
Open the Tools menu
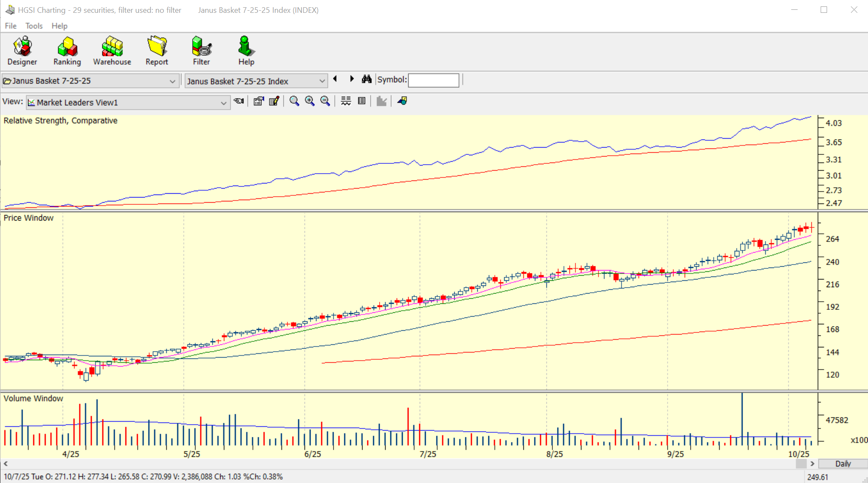[x=34, y=26]
